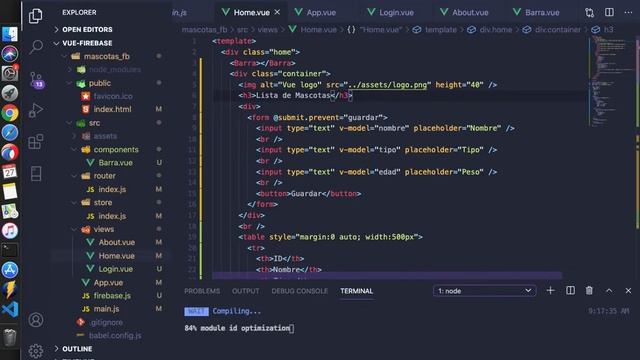Switch to the PROBLEMS panel tab

(x=202, y=291)
